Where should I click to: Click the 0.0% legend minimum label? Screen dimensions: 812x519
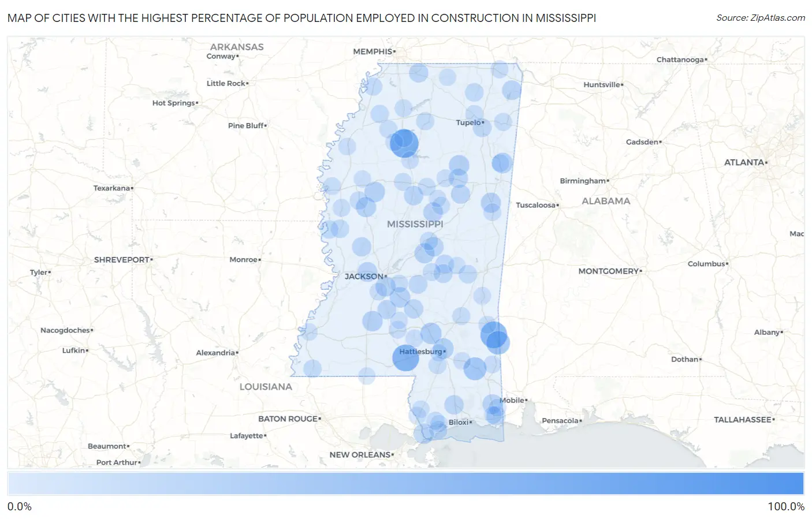(20, 506)
